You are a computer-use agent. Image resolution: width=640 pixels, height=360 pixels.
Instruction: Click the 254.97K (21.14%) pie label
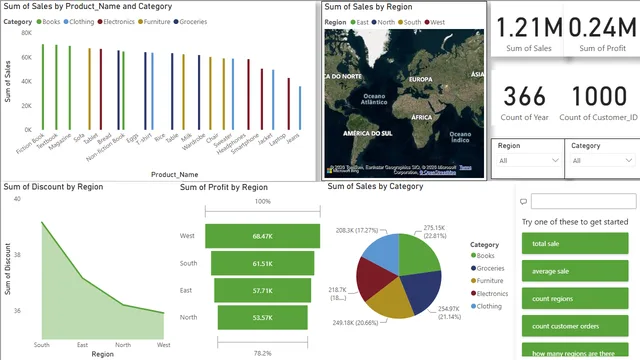pyautogui.click(x=449, y=313)
